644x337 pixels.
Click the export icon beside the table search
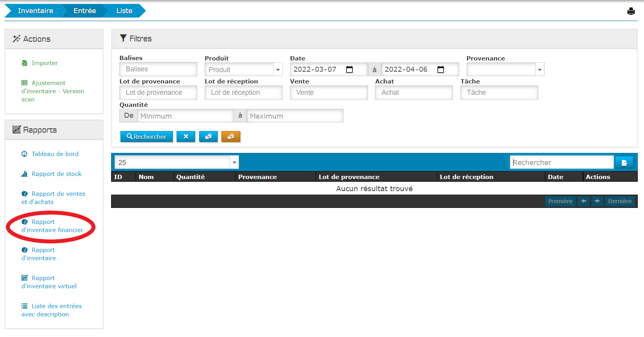point(624,162)
